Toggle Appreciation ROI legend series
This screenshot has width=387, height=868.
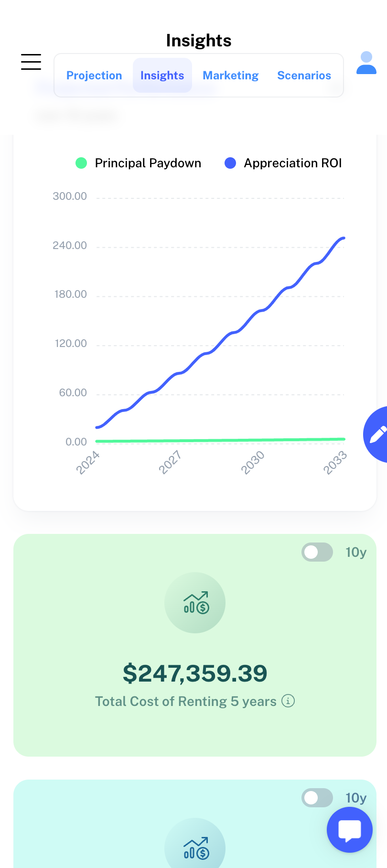[x=283, y=163]
